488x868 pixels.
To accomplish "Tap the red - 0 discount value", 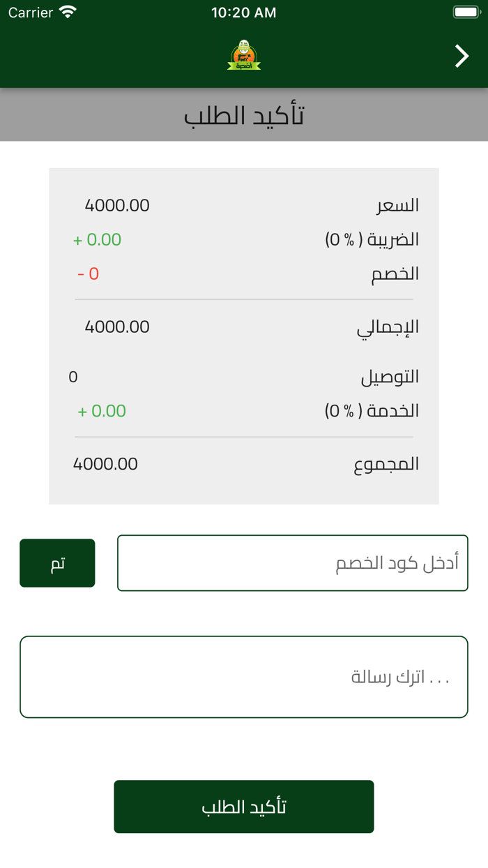I will (x=88, y=273).
